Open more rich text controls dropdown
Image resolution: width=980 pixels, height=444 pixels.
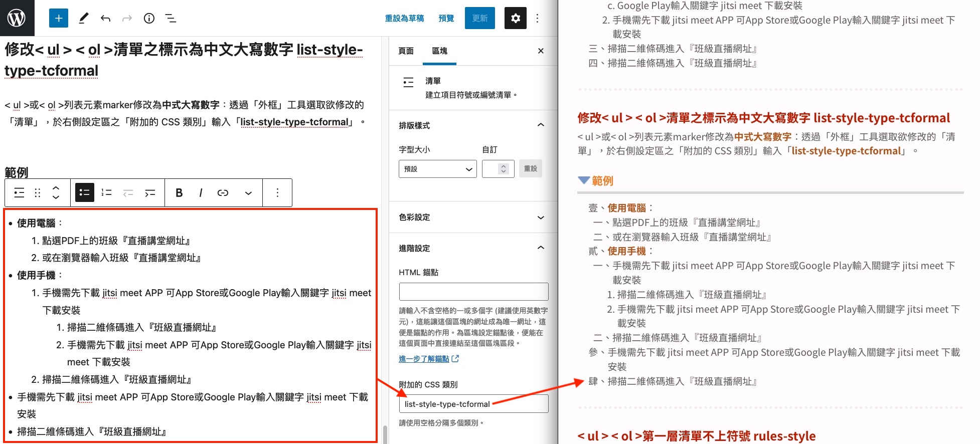248,193
